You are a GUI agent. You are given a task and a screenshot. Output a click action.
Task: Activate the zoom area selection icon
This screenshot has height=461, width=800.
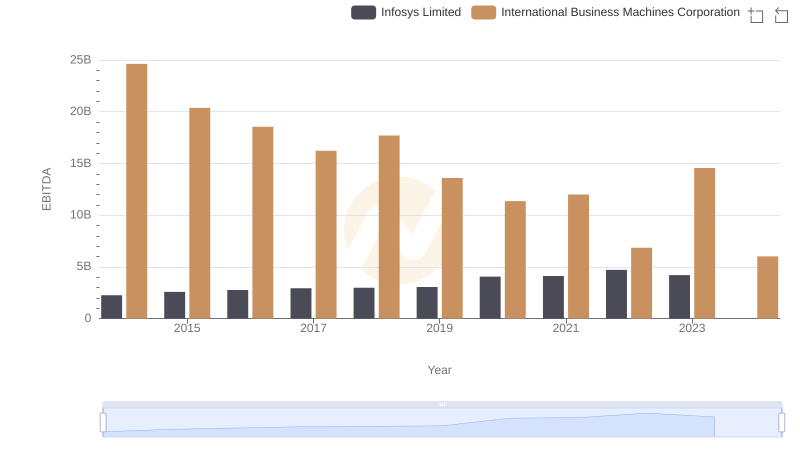756,15
